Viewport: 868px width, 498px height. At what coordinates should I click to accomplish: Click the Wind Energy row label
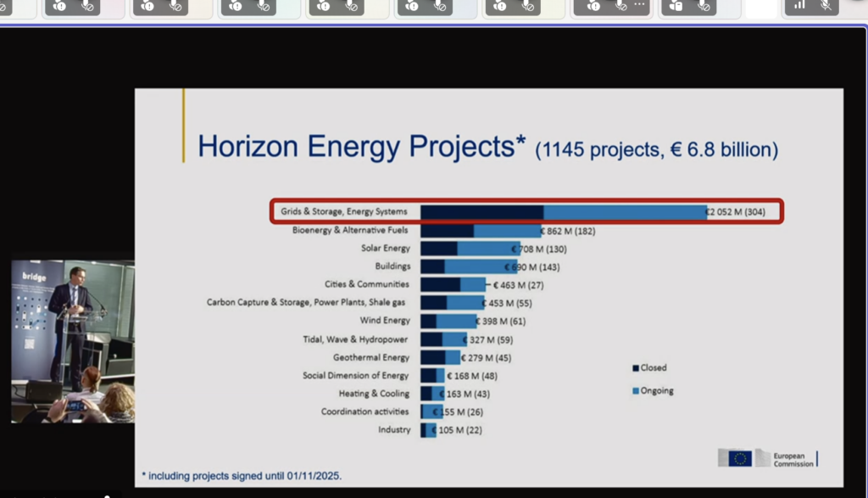pos(384,321)
